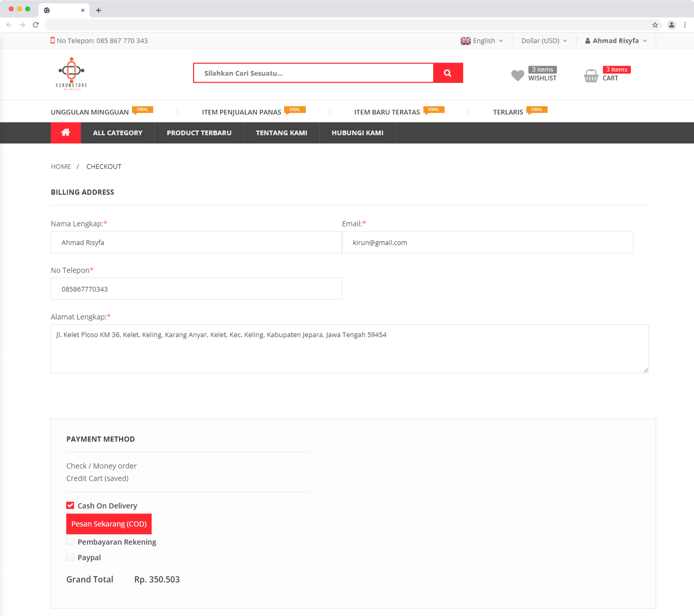Uncheck the Cash On Delivery checkbox

tap(70, 505)
